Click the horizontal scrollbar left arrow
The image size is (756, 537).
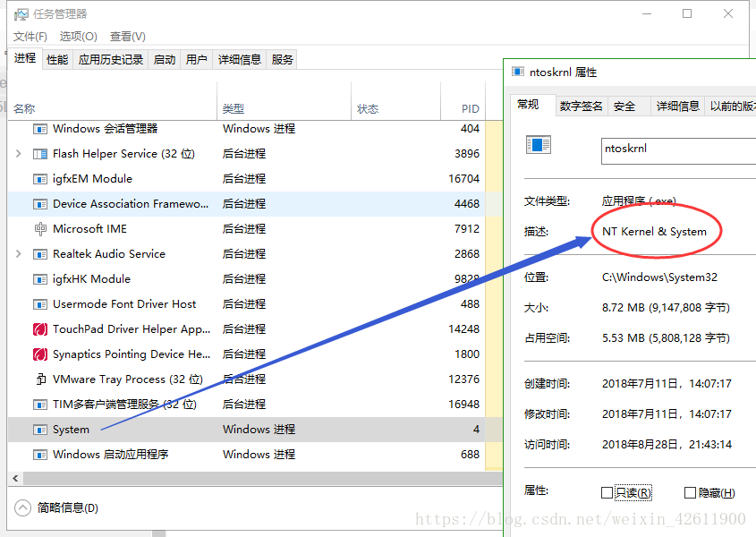(x=15, y=478)
